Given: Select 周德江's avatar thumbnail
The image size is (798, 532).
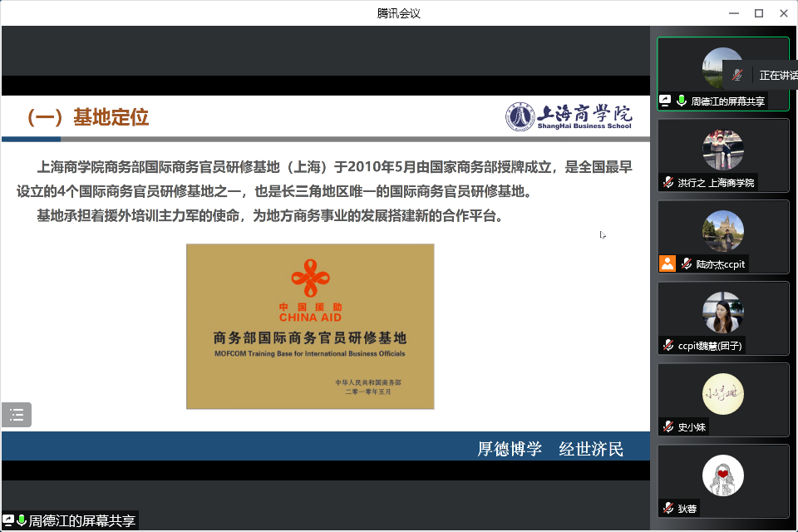Looking at the screenshot, I should click(x=712, y=68).
